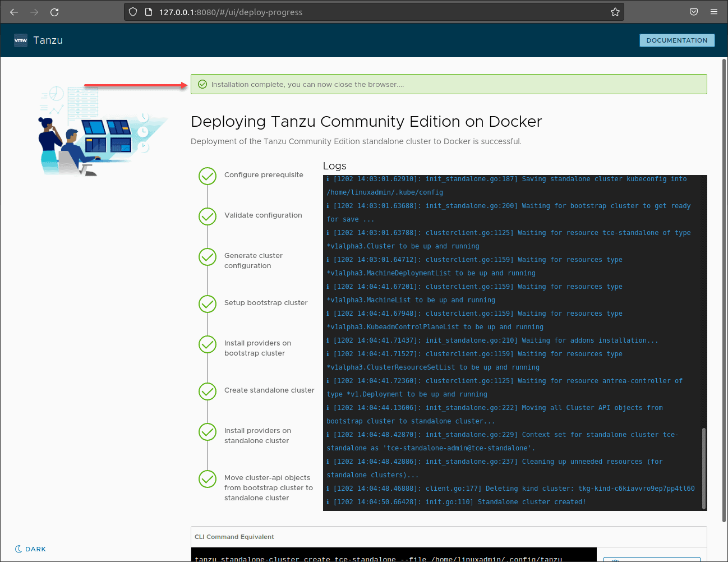Click the 'Validate configuration' step label
This screenshot has height=562, width=728.
tap(263, 215)
